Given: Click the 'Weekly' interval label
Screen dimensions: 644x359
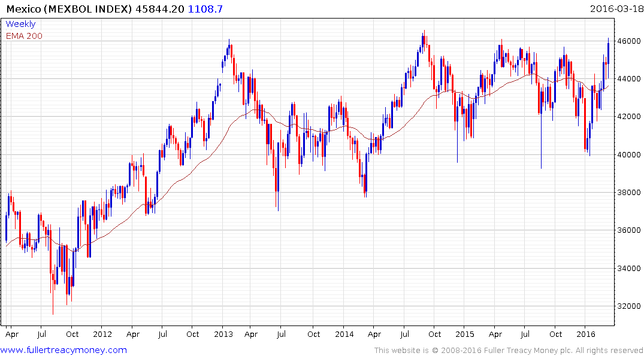Looking at the screenshot, I should click(20, 24).
